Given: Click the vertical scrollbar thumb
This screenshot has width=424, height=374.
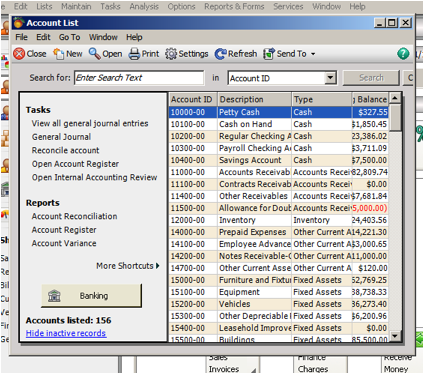Looking at the screenshot, I should [395, 117].
